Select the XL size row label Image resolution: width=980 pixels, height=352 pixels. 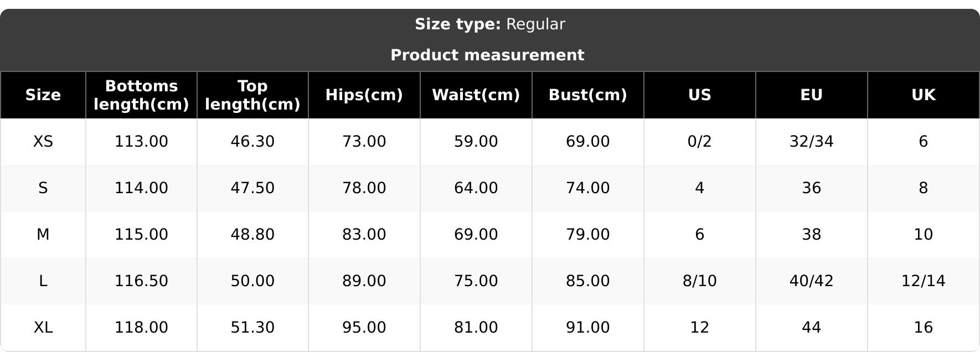tap(43, 328)
